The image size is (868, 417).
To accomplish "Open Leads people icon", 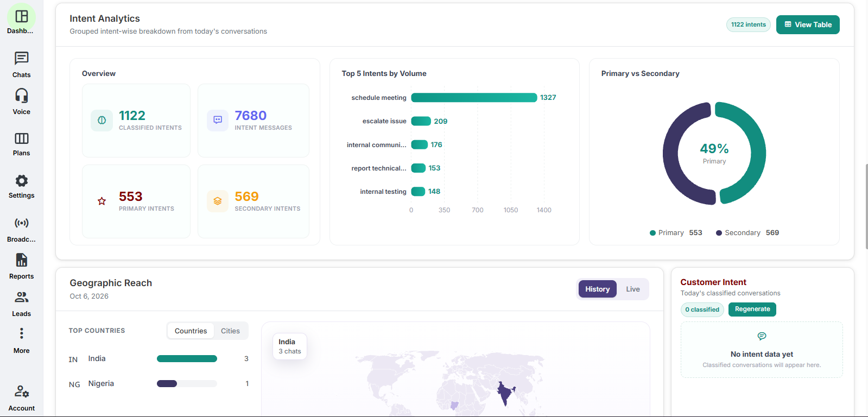I will pyautogui.click(x=22, y=297).
